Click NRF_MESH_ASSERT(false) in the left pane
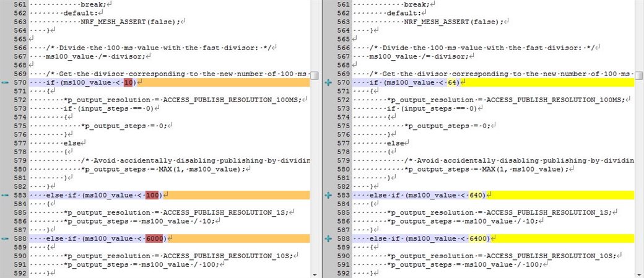Image resolution: width=644 pixels, height=278 pixels. point(129,22)
